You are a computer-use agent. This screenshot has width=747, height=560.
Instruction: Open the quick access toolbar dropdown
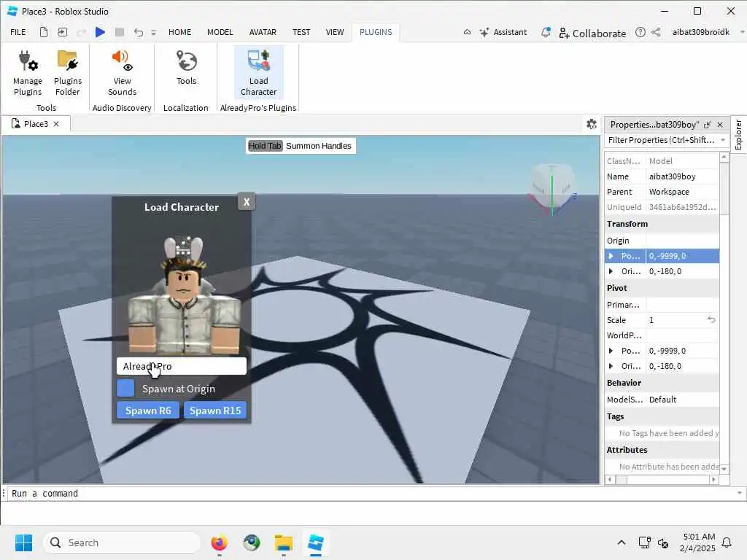click(153, 32)
